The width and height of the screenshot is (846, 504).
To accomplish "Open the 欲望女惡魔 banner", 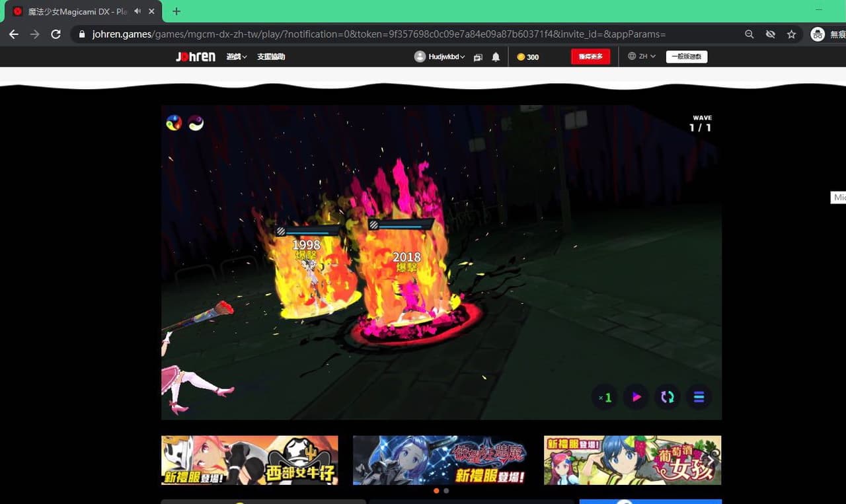I will (x=441, y=460).
